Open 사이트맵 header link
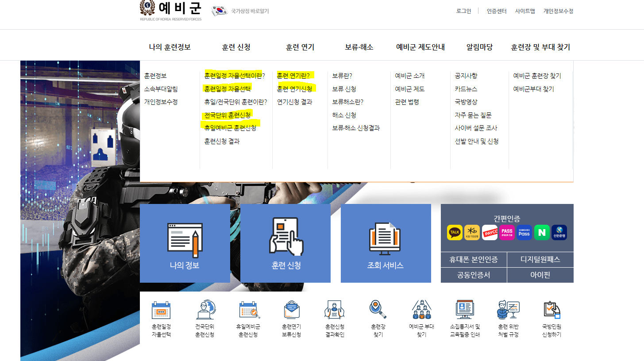The width and height of the screenshot is (644, 361). tap(525, 11)
